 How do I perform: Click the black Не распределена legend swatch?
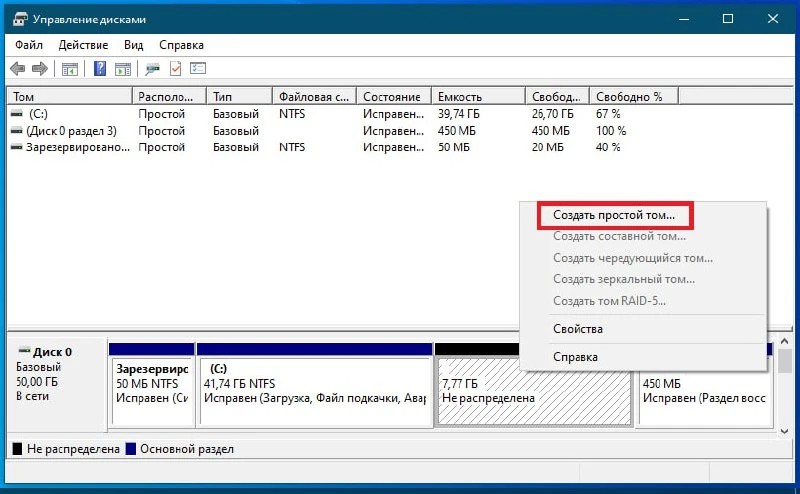point(17,449)
